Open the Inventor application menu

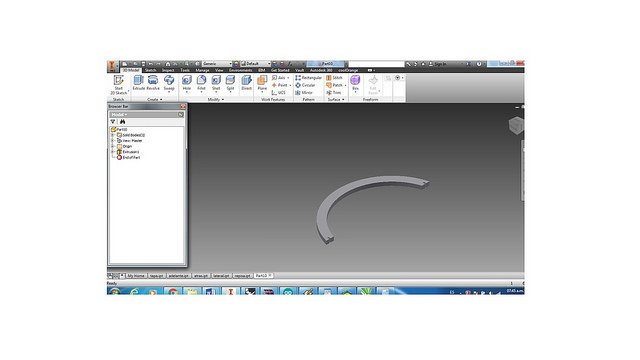112,66
